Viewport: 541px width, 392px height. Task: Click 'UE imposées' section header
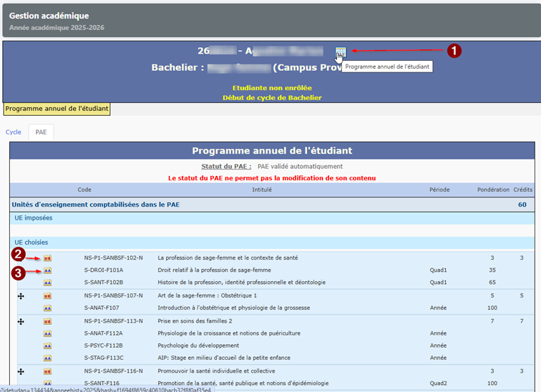point(34,218)
